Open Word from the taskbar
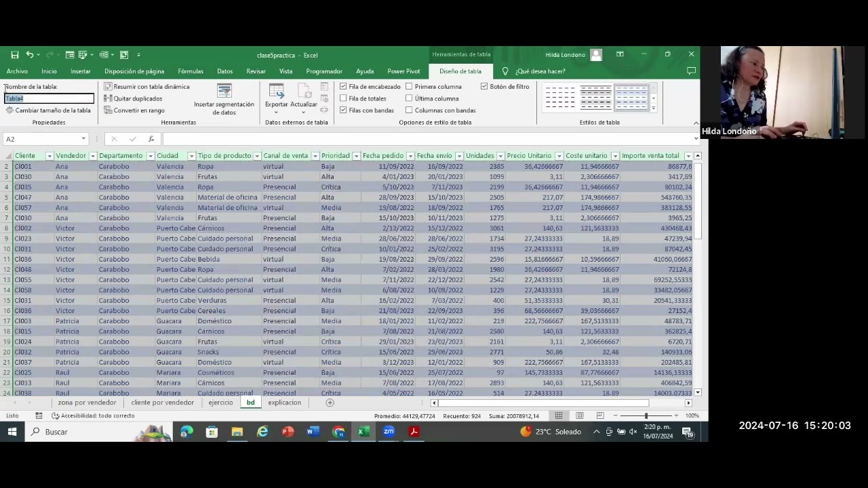Screen dimensions: 868x488 [313, 432]
